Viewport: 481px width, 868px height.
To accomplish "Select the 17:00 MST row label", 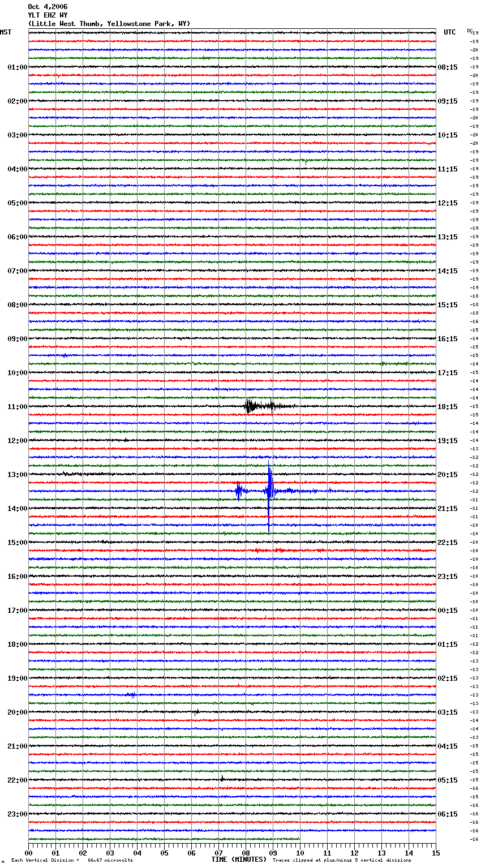I will tap(17, 611).
